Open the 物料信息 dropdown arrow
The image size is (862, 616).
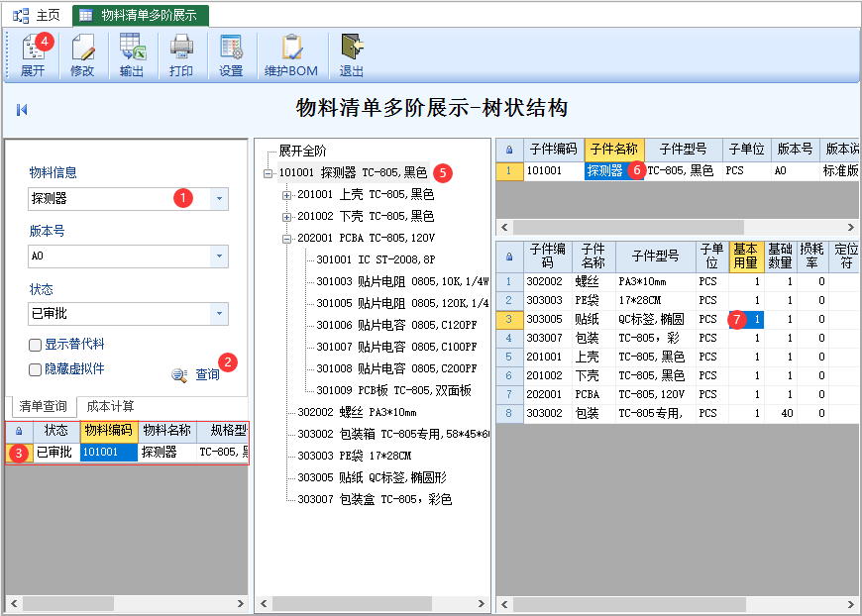(x=219, y=199)
